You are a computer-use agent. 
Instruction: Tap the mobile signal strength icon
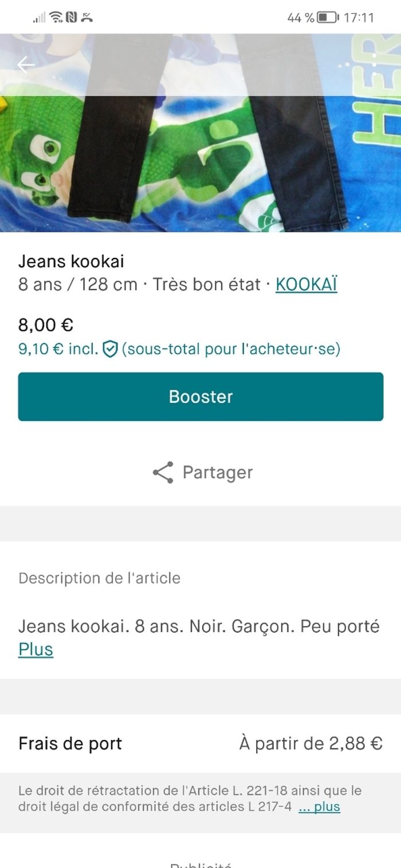click(x=39, y=18)
